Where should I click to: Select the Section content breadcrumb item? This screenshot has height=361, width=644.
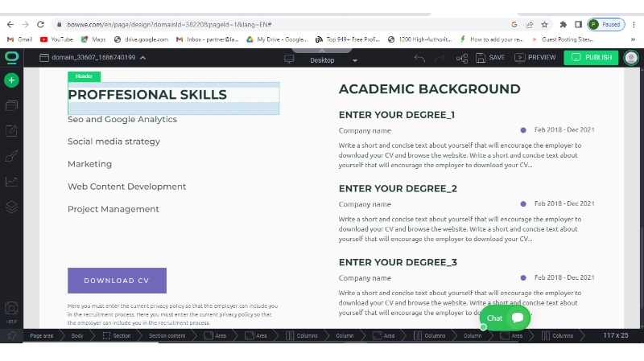(167, 335)
